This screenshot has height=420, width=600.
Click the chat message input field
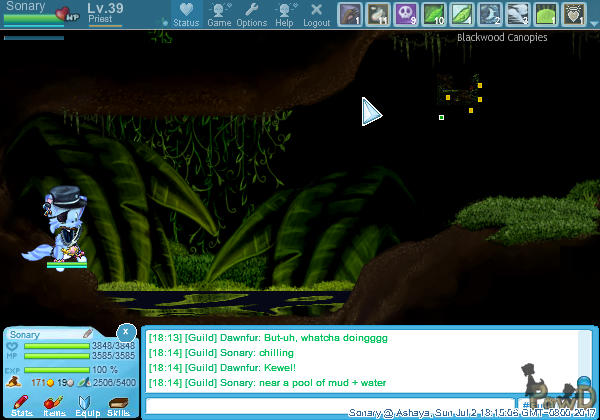pyautogui.click(x=330, y=405)
